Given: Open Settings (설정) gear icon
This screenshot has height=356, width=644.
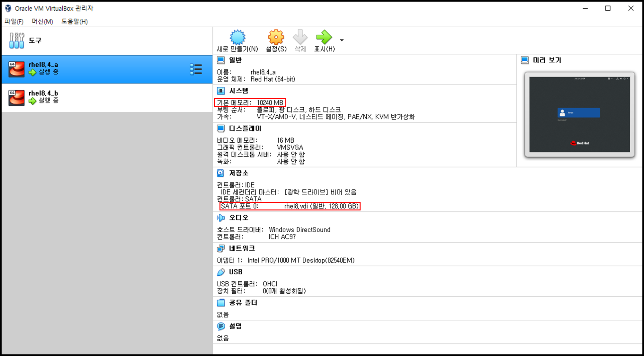Looking at the screenshot, I should 276,37.
